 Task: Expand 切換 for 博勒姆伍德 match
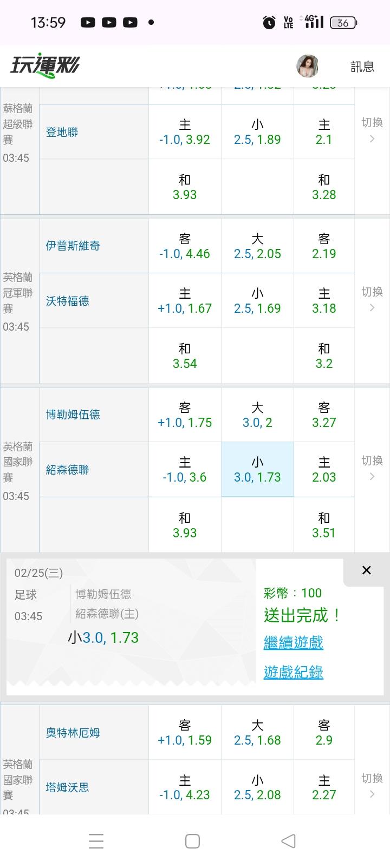pos(372,468)
